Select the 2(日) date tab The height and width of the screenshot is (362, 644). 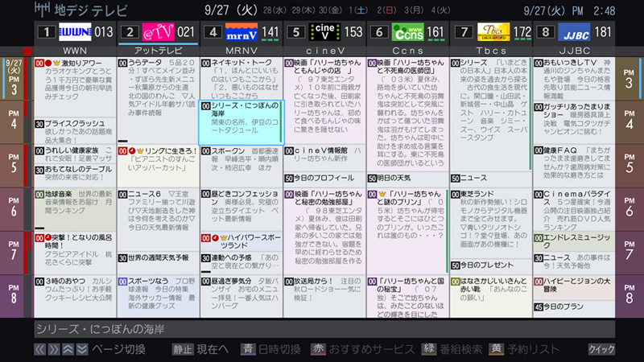pos(389,10)
